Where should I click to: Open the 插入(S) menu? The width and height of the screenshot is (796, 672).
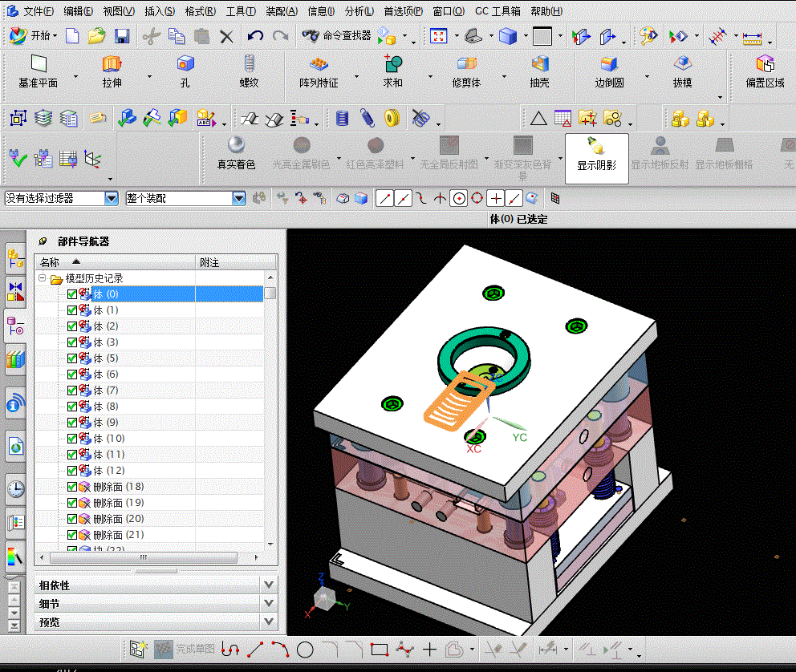tap(160, 11)
